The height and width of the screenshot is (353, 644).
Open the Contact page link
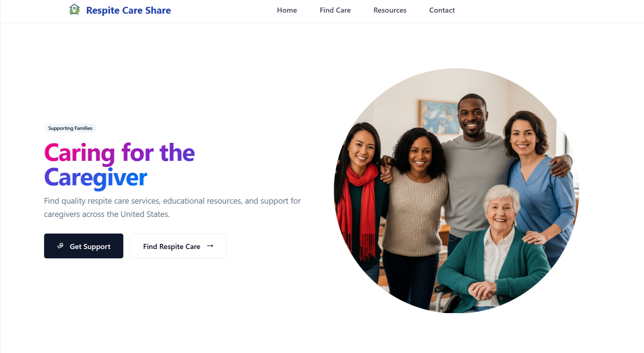point(442,10)
